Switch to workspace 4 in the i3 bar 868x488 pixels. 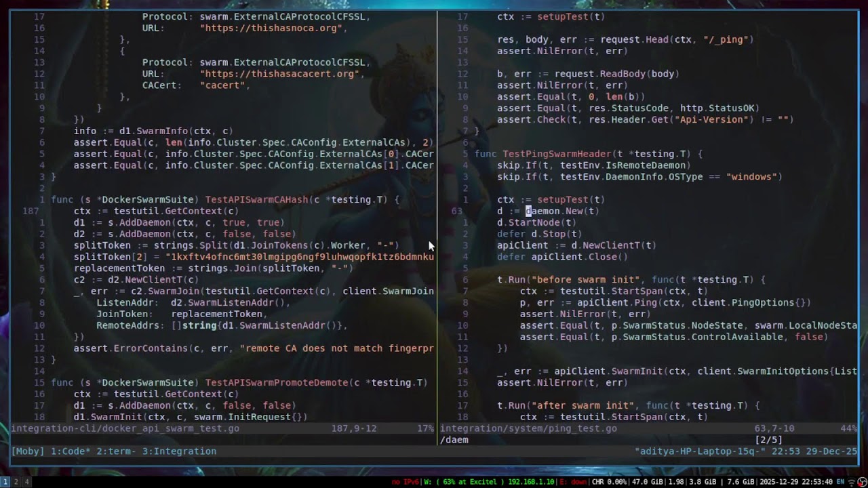27,482
